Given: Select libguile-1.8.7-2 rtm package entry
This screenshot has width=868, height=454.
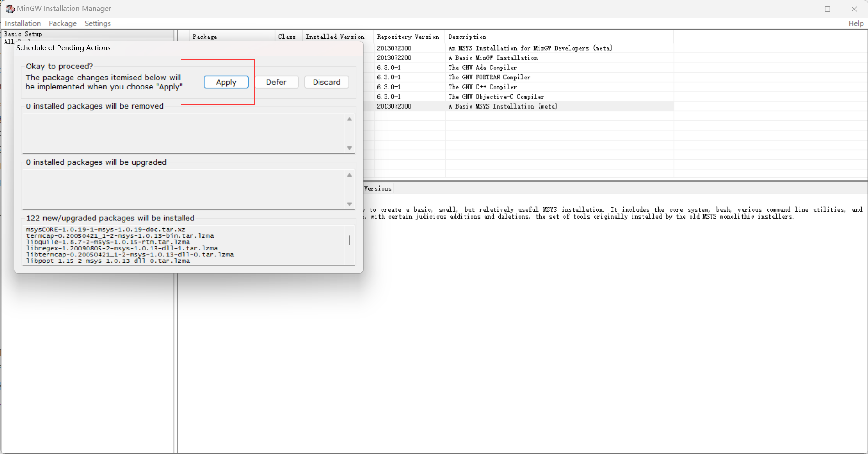Looking at the screenshot, I should point(108,242).
